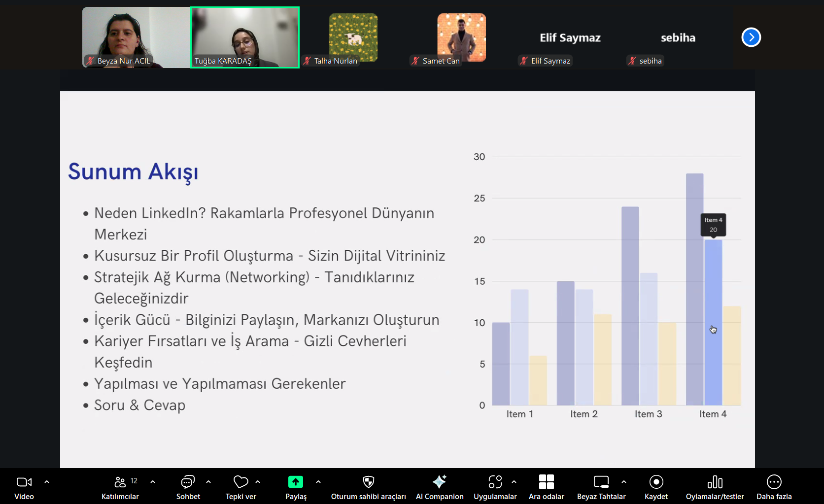This screenshot has width=824, height=504.
Task: Launch the AI Companion feature
Action: tap(439, 486)
